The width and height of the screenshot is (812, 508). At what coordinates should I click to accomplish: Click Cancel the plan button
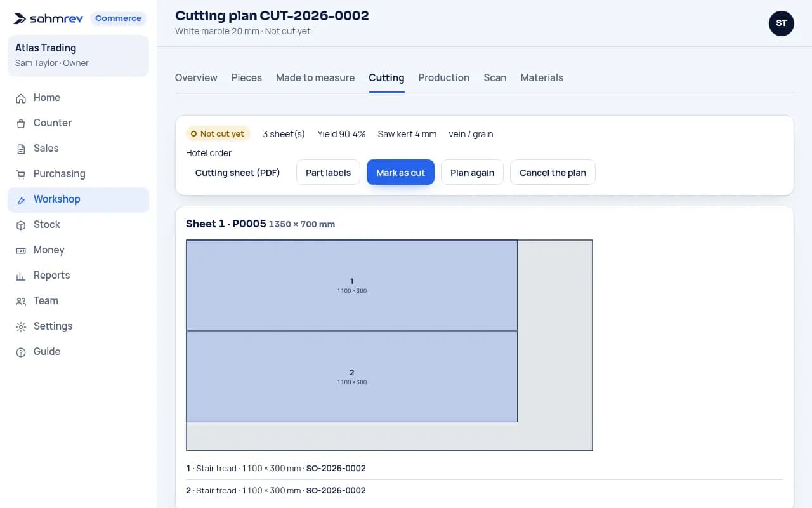pos(553,173)
